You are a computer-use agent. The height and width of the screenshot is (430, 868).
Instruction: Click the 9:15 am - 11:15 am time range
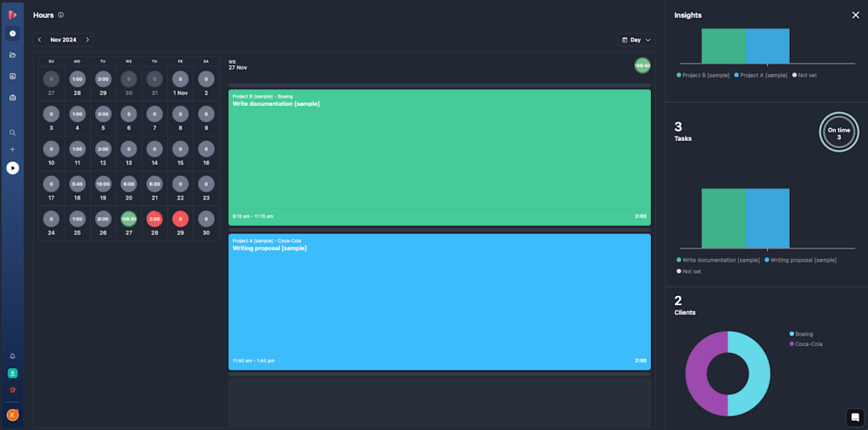pos(253,216)
